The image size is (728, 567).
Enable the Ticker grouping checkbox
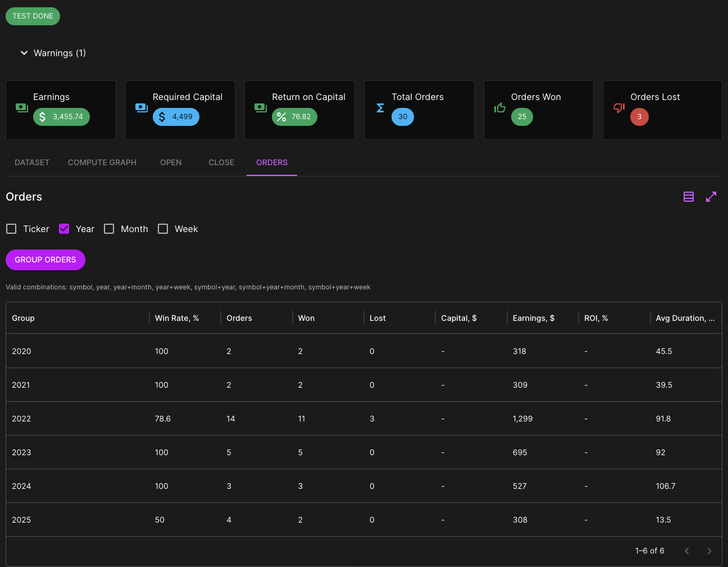pyautogui.click(x=11, y=229)
